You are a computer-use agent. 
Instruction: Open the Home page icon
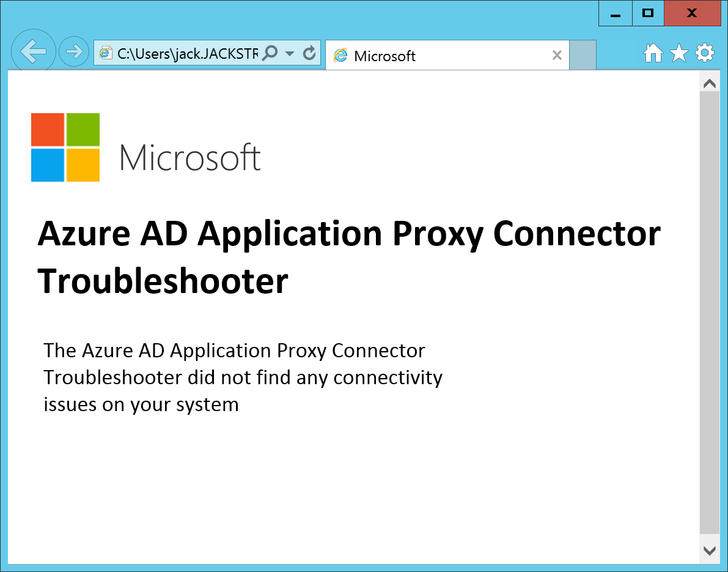point(653,53)
